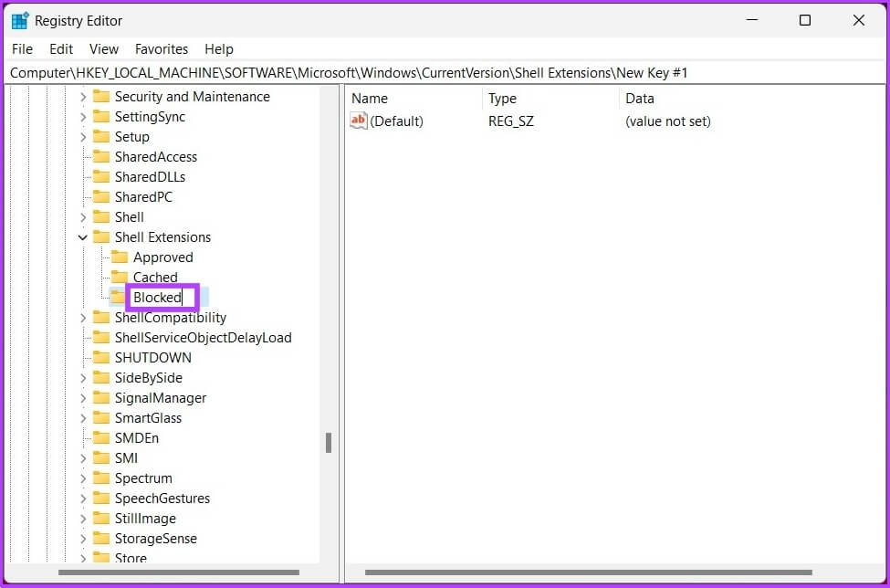Select the (Default) value name
The width and height of the screenshot is (890, 588).
(396, 121)
